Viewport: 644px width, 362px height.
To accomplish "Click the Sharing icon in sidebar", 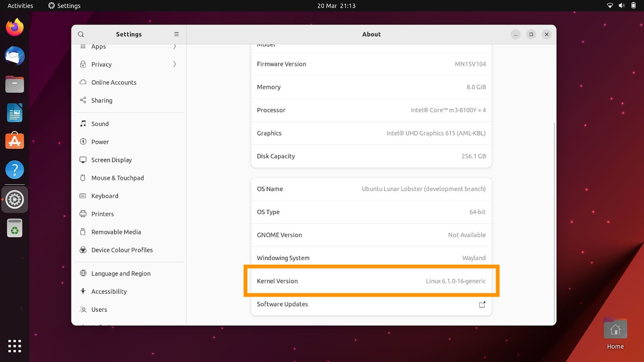I will click(x=83, y=100).
